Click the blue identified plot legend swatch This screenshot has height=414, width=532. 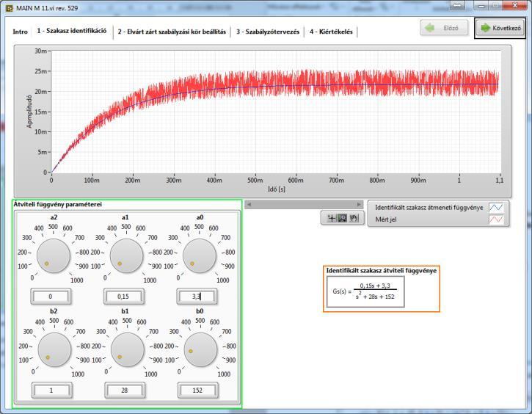coord(496,207)
